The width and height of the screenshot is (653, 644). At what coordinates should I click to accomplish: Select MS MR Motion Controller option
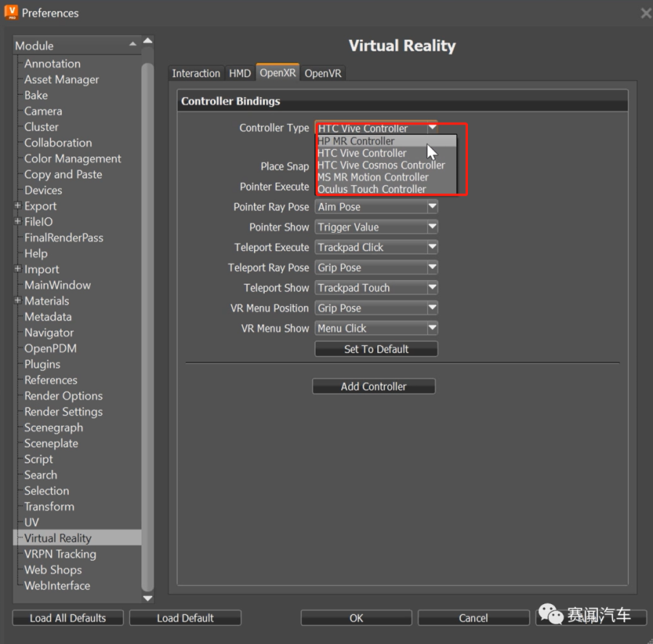click(x=373, y=177)
